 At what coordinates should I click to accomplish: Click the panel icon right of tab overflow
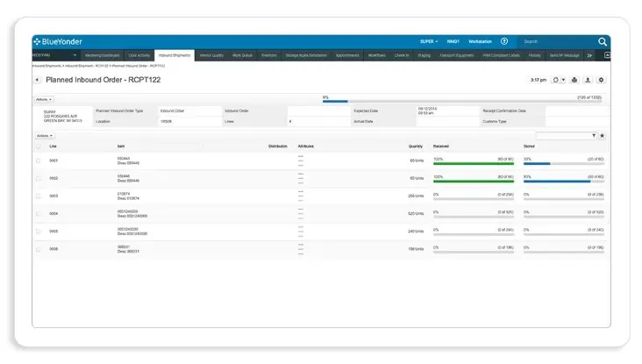pos(607,55)
